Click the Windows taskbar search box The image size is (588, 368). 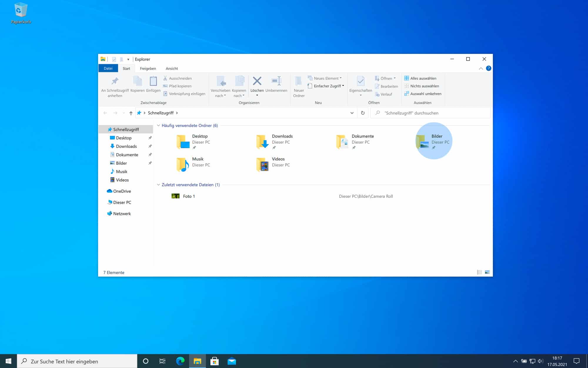click(x=77, y=361)
